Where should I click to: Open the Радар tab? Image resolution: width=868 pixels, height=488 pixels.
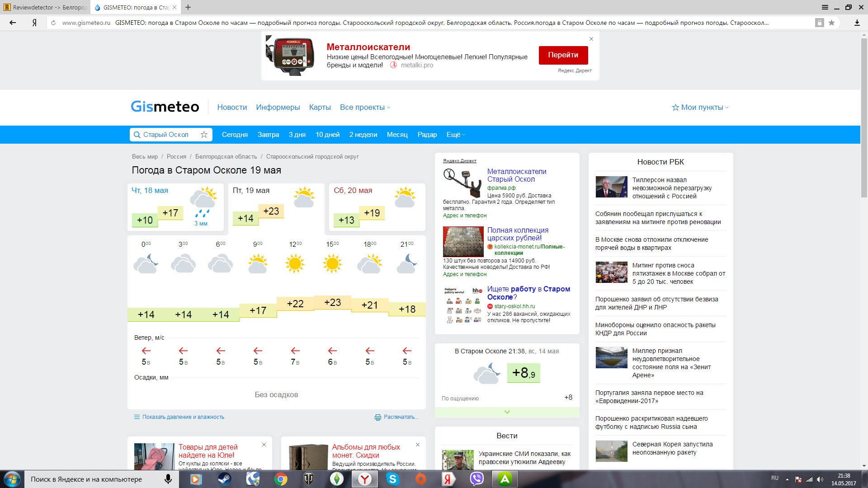pos(427,135)
